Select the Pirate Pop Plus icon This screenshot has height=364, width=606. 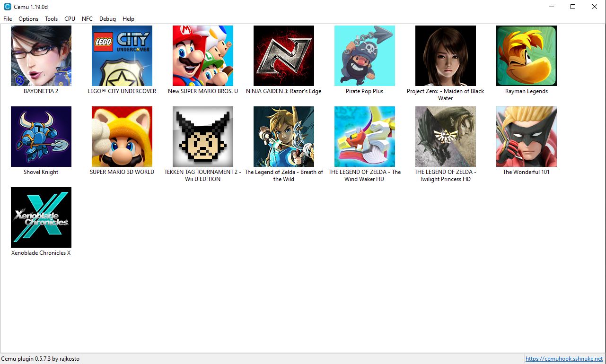365,56
